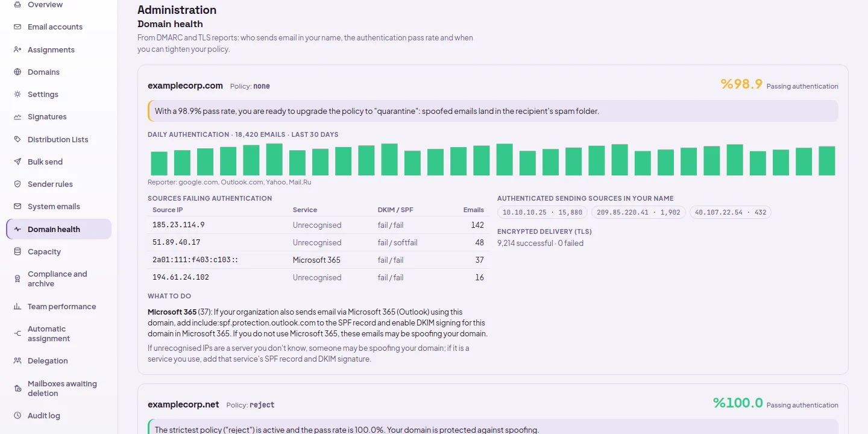Click the fail / softfail cell
868x434 pixels.
(x=398, y=242)
